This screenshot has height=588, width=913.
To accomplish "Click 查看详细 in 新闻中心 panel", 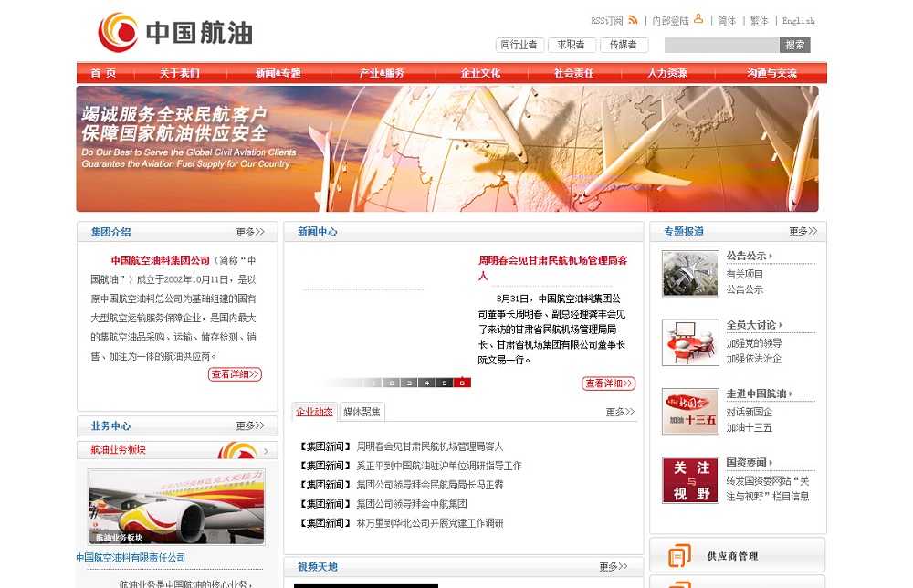I will coord(608,383).
